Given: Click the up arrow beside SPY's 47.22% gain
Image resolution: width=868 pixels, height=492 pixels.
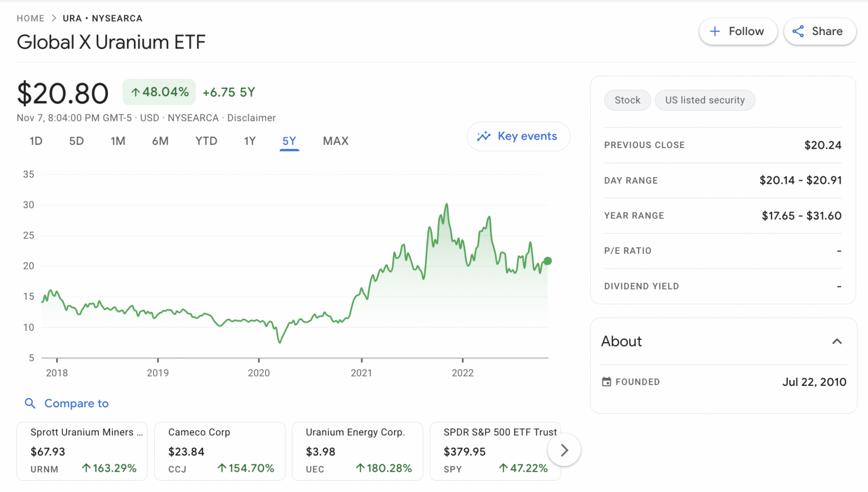Looking at the screenshot, I should (503, 468).
